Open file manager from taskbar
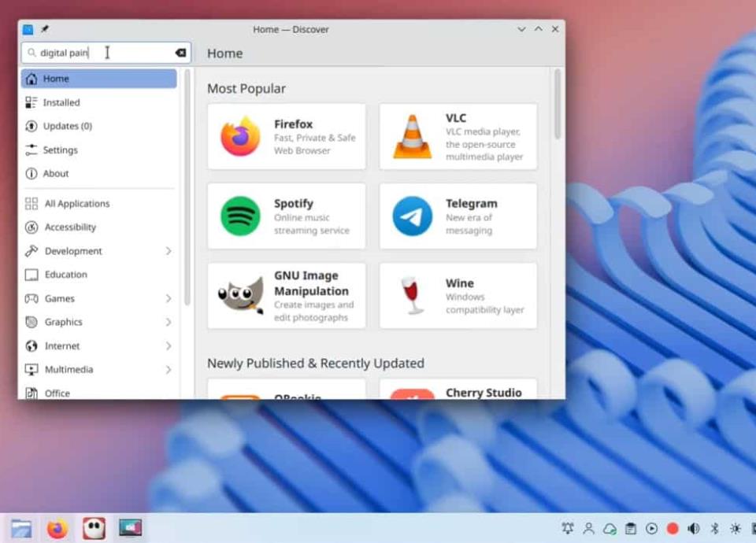 coord(22,529)
